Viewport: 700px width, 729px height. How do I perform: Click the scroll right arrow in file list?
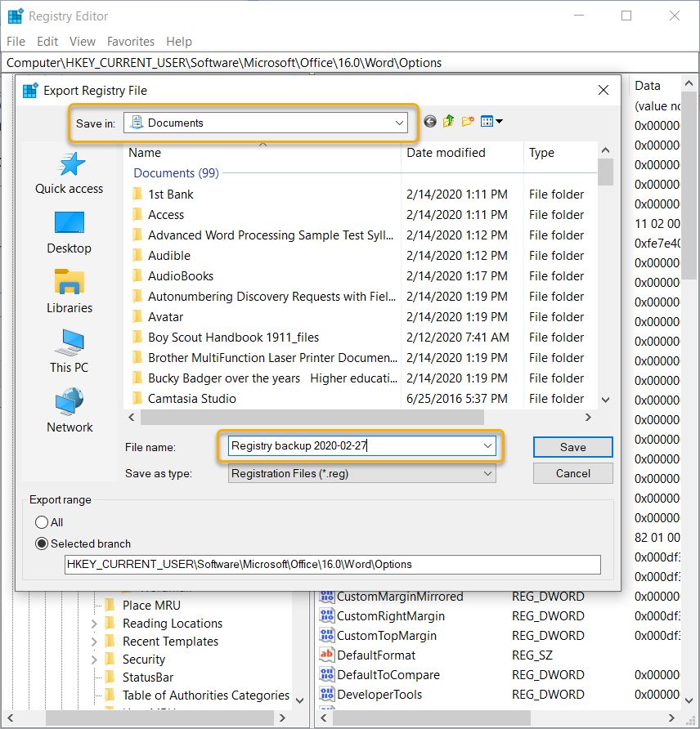click(x=588, y=417)
